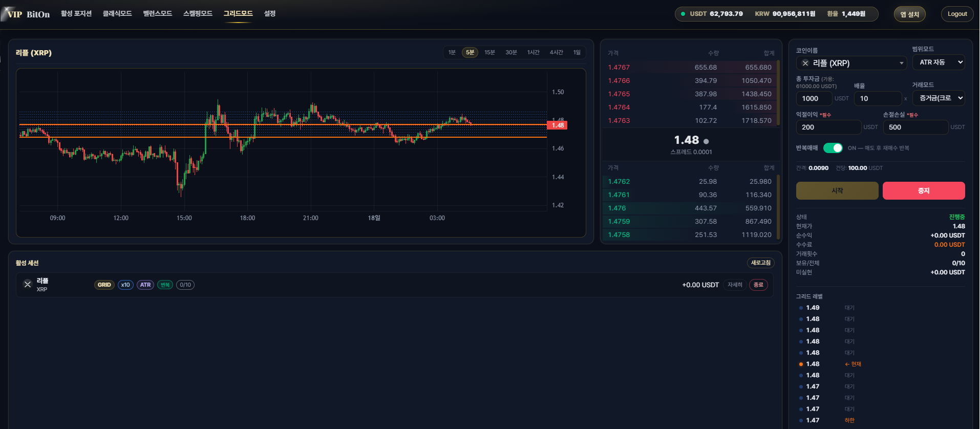The image size is (980, 429).
Task: Click the 익절이익 take-profit input field
Action: (x=828, y=127)
